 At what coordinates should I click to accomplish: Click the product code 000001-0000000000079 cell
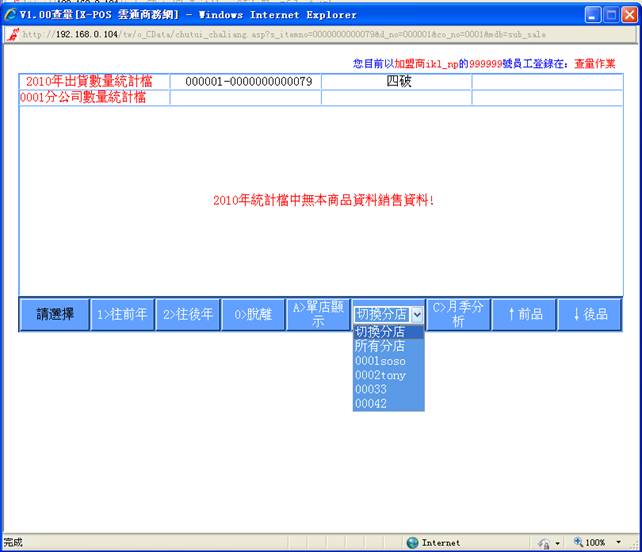tap(246, 81)
